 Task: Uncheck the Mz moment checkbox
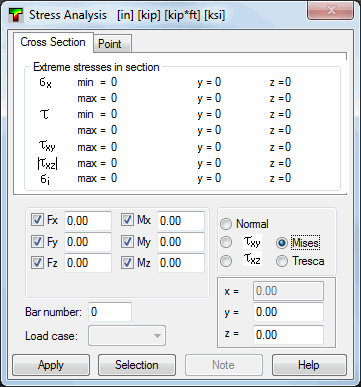(127, 263)
